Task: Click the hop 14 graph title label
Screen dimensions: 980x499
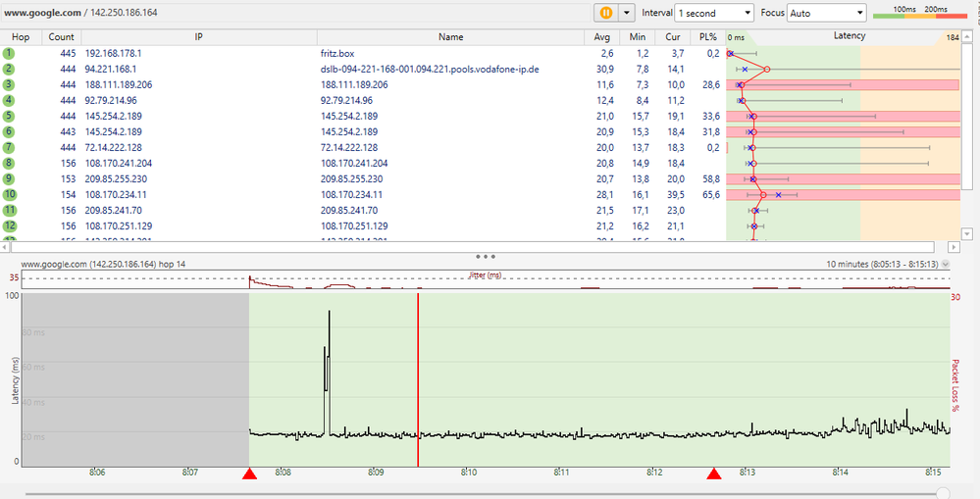Action: point(103,264)
